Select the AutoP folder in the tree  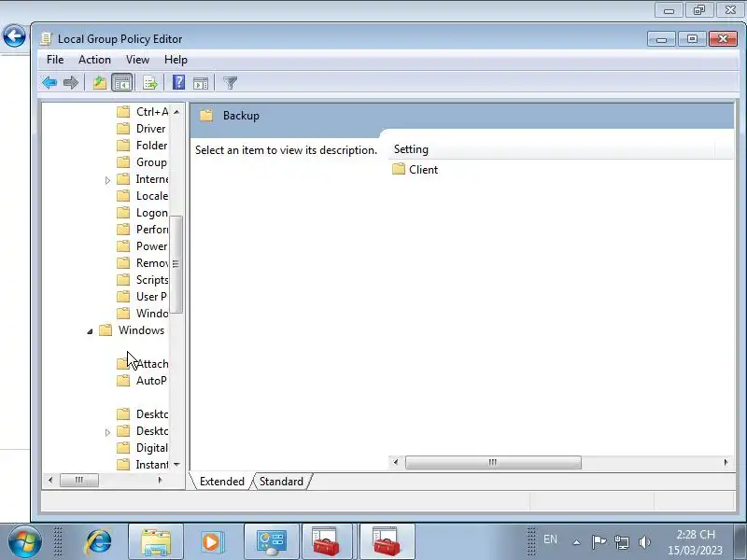(x=142, y=381)
